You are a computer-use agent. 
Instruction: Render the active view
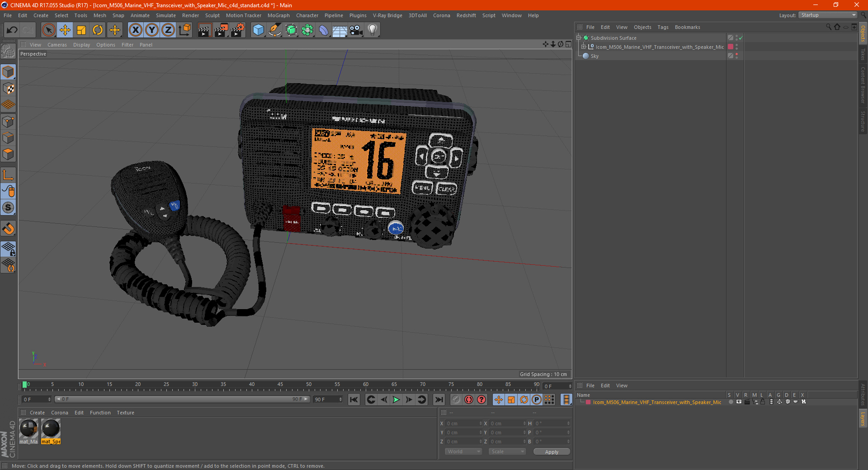(x=204, y=30)
